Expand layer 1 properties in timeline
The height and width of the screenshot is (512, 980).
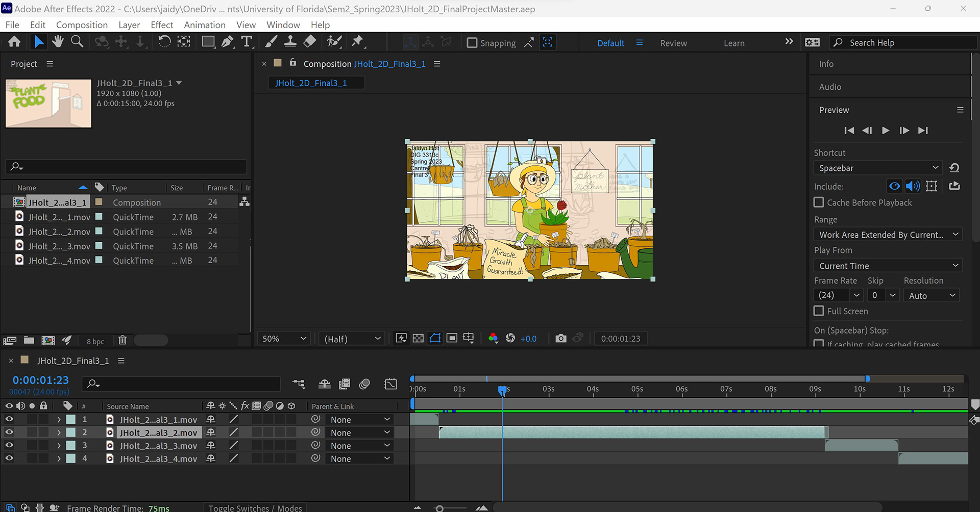pyautogui.click(x=59, y=419)
